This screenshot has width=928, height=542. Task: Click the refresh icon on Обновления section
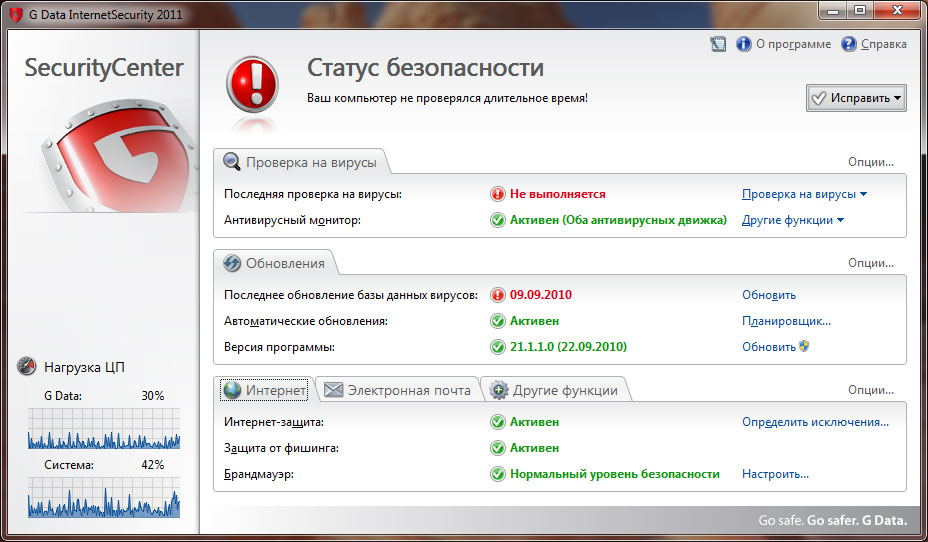point(231,263)
